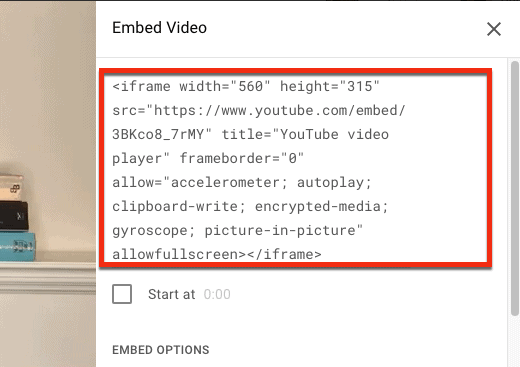Click the Embed Video dialog title
The height and width of the screenshot is (367, 520).
(159, 28)
